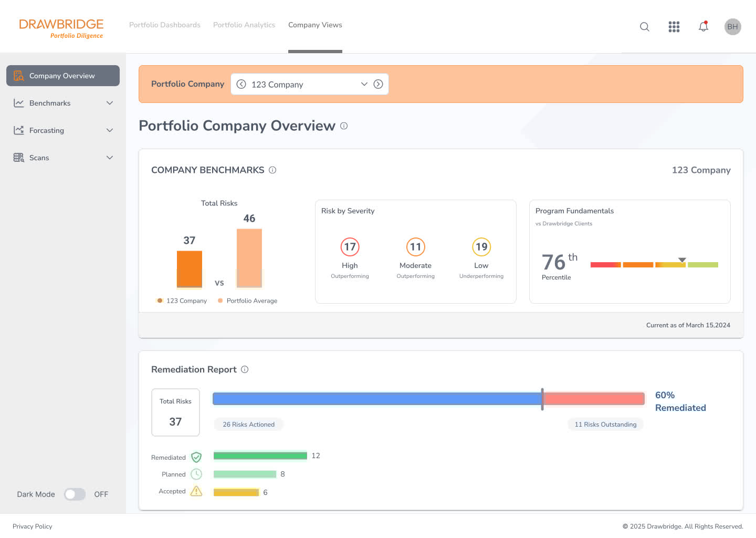Image resolution: width=756 pixels, height=538 pixels.
Task: Toggle Dark Mode switch
Action: [75, 494]
